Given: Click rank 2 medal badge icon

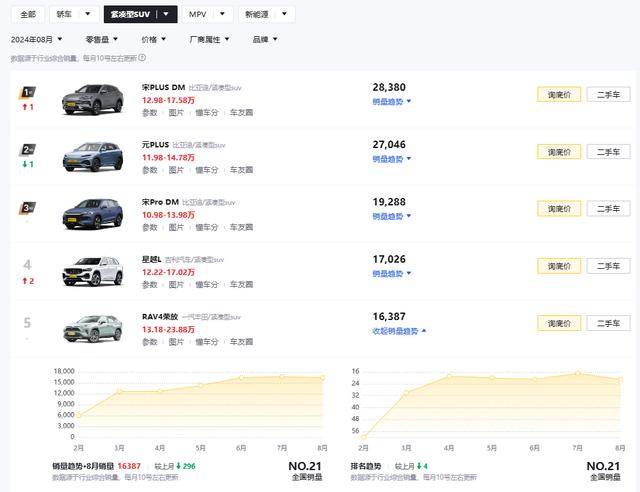Looking at the screenshot, I should tap(27, 150).
